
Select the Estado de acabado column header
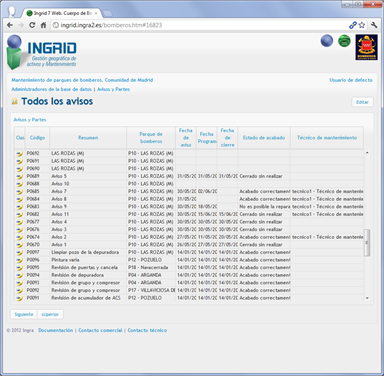(x=264, y=138)
